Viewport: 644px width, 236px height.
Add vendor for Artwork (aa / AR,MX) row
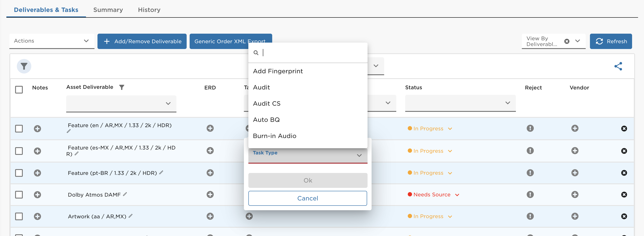(x=575, y=216)
